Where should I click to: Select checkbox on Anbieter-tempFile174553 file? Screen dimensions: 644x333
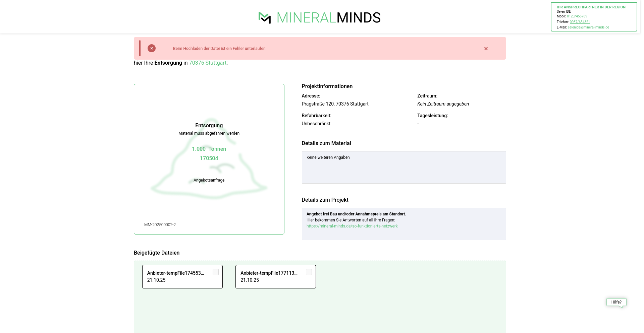(216, 272)
